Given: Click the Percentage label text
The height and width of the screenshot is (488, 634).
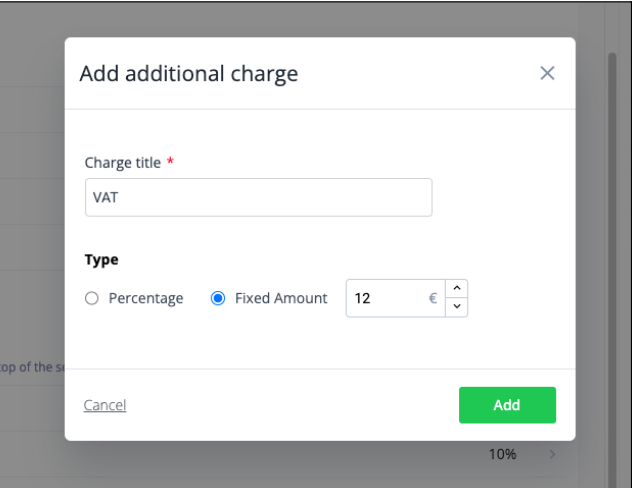Looking at the screenshot, I should click(146, 298).
